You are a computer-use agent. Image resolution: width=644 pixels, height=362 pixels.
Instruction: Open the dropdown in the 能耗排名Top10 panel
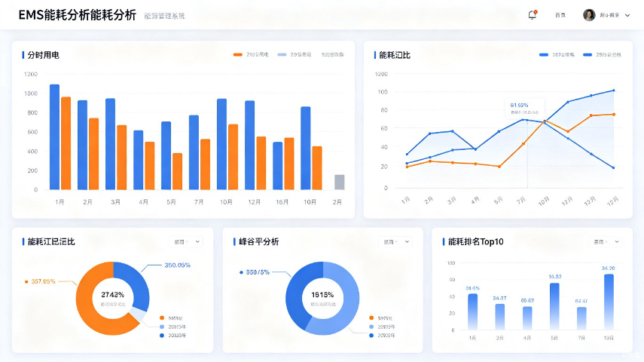click(x=606, y=242)
